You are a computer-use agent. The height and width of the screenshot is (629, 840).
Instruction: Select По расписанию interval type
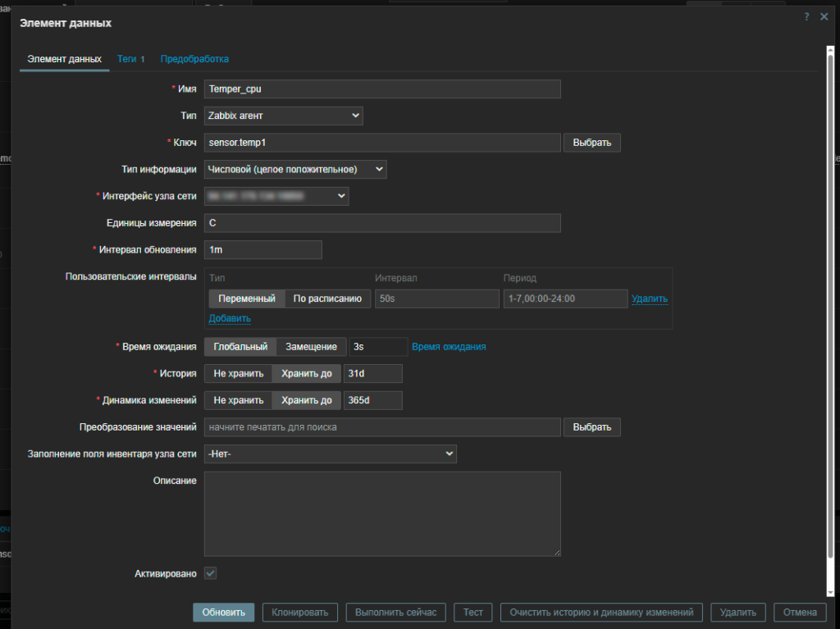tap(327, 299)
